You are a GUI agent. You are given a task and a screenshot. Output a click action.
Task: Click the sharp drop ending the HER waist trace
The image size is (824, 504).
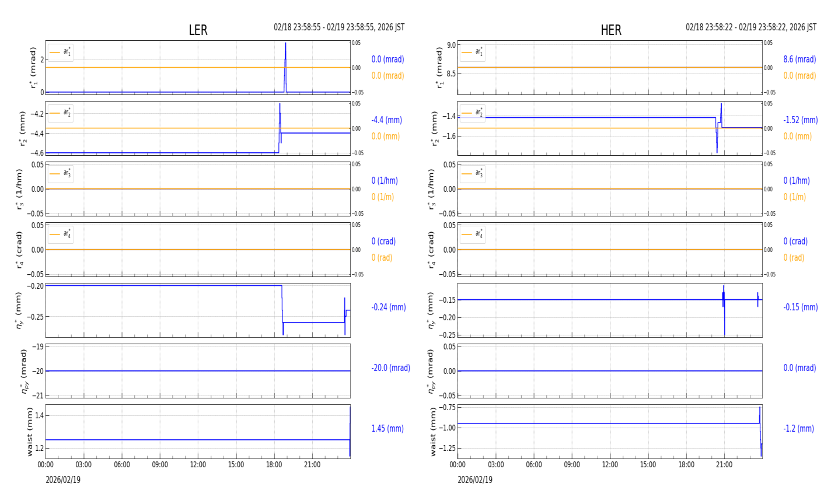[x=760, y=432]
